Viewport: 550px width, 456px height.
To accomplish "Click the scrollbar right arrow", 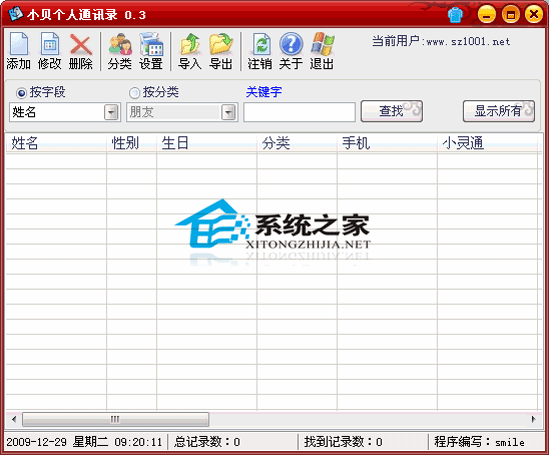I will [x=533, y=419].
